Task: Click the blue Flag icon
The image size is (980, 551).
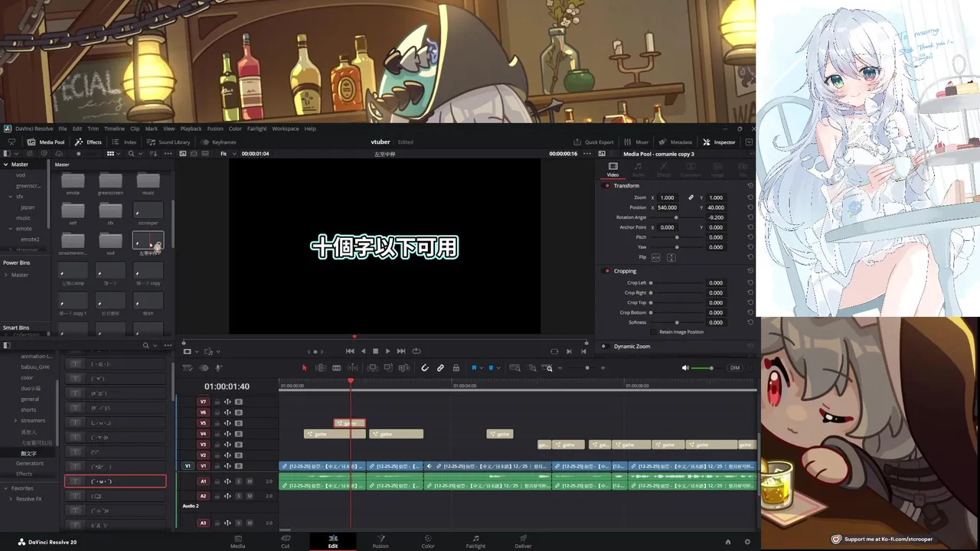Action: 474,368
